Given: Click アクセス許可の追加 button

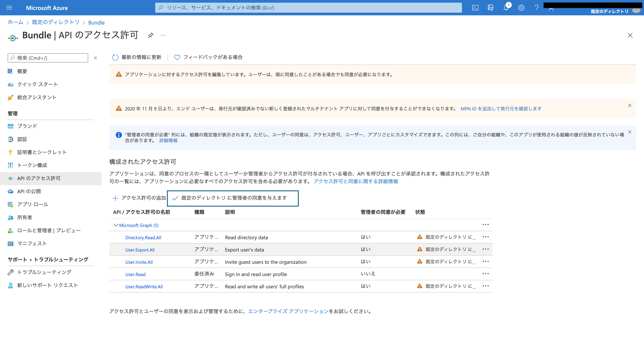Looking at the screenshot, I should 139,198.
